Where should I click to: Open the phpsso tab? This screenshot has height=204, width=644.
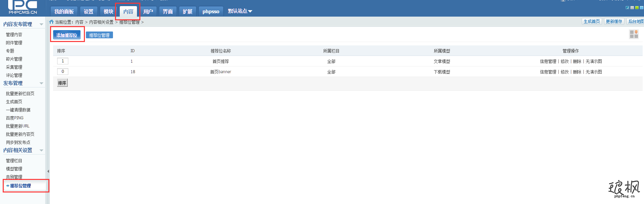[x=211, y=12]
